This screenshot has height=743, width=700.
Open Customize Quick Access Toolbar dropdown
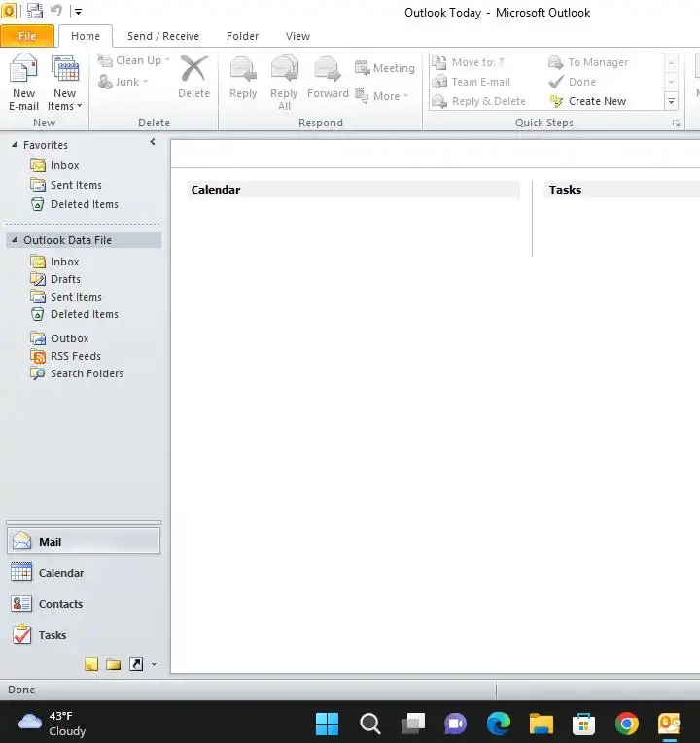78,12
